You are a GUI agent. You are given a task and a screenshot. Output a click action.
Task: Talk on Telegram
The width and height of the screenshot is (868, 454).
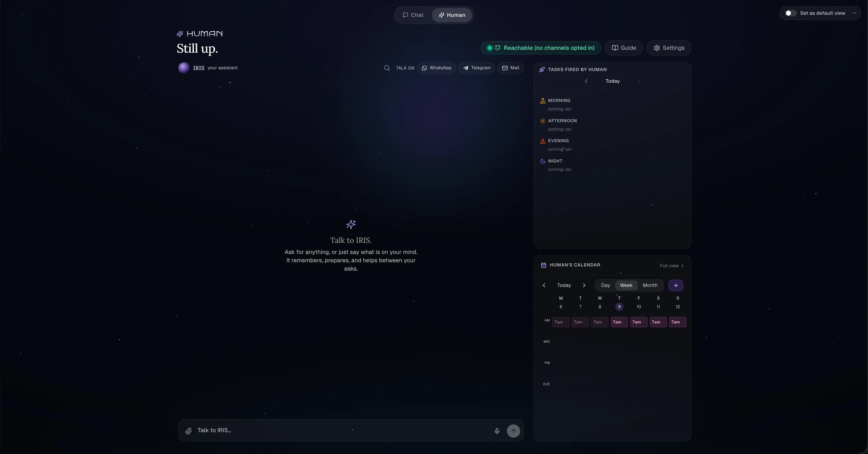[x=477, y=68]
